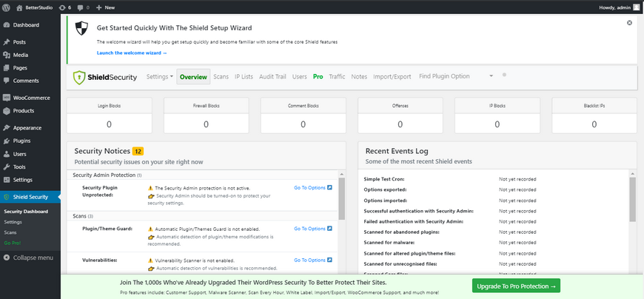The width and height of the screenshot is (644, 299).
Task: Click the Offenses stat card
Action: pyautogui.click(x=400, y=115)
